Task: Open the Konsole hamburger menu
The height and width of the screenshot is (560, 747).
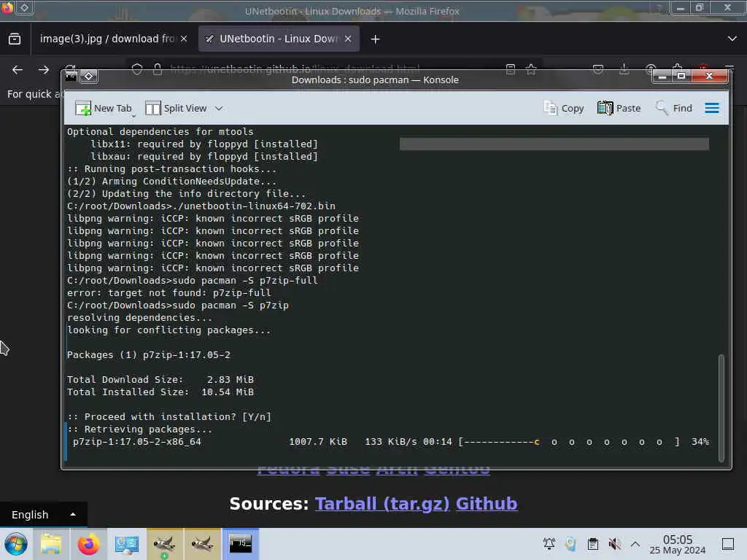Action: (712, 108)
